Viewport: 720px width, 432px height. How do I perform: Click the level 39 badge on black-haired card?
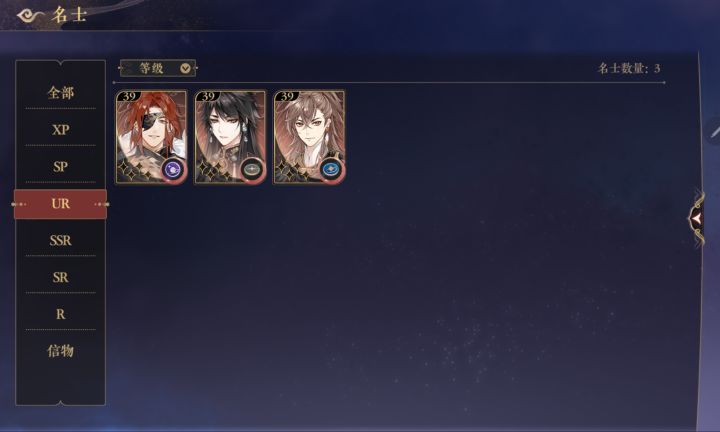[209, 96]
